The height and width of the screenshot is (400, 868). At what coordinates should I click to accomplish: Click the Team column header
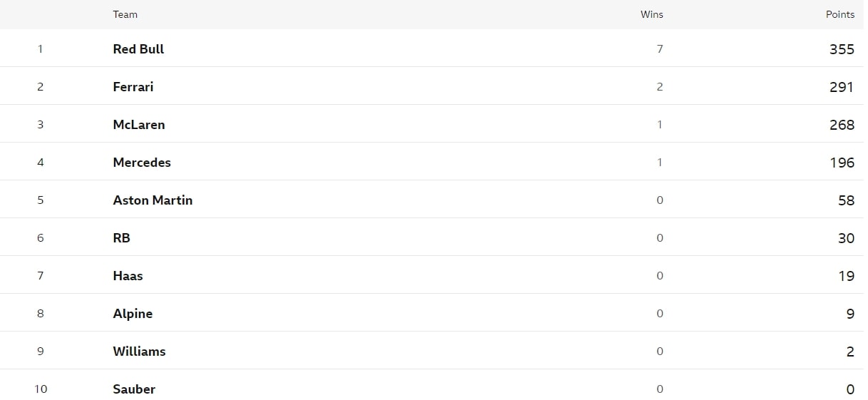125,14
